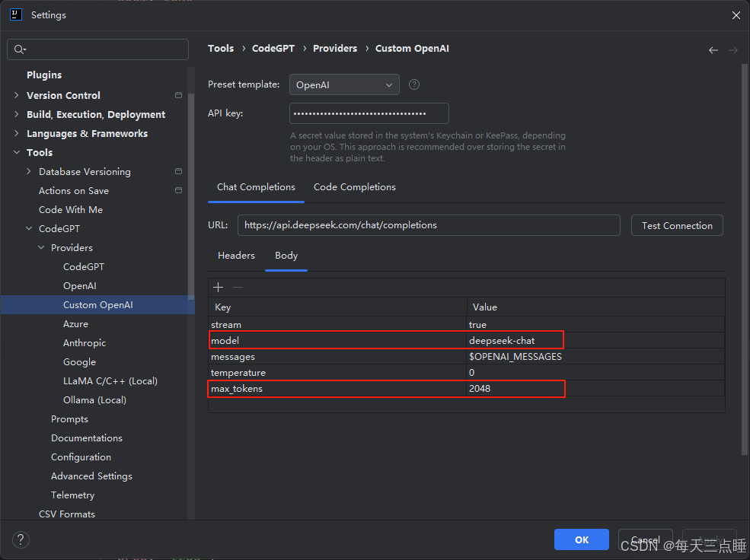Click project-level icon beside Actions on Save

[178, 190]
